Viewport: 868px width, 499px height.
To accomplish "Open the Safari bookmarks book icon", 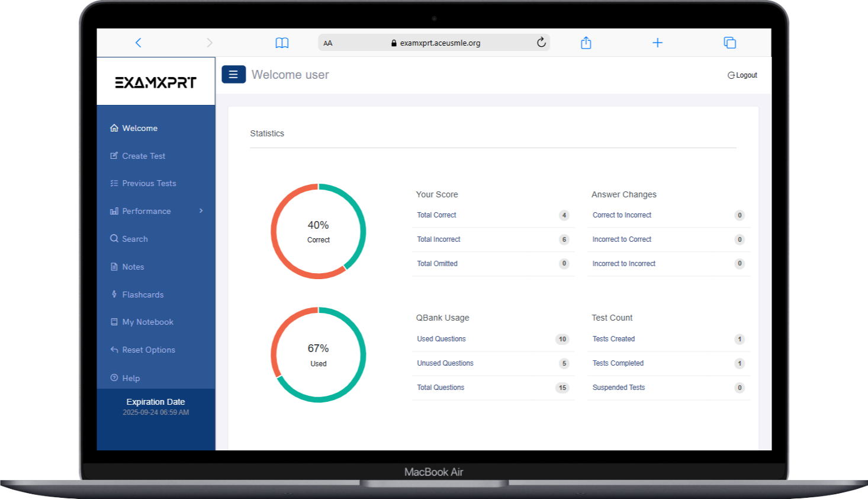I will [x=282, y=43].
